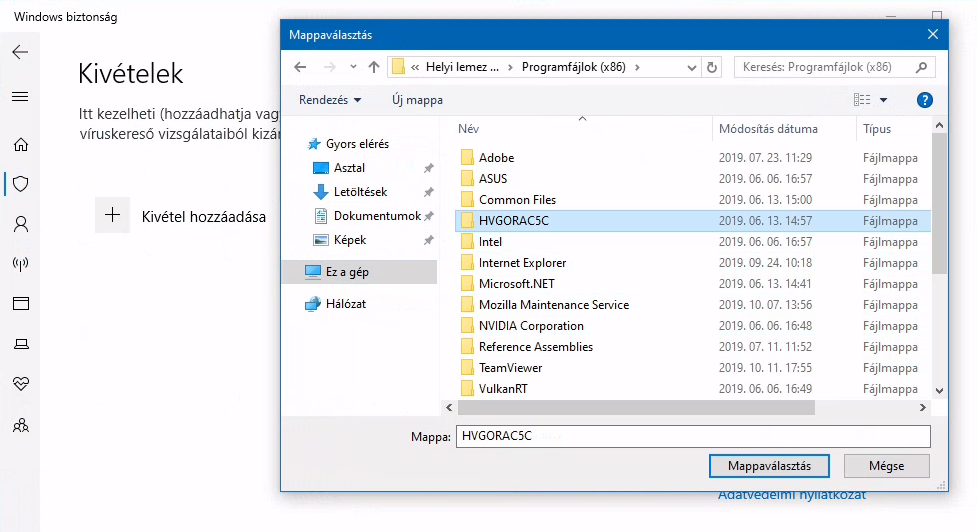Click the vertical scrollbar down arrow
Image resolution: width=977 pixels, height=532 pixels.
(x=940, y=391)
